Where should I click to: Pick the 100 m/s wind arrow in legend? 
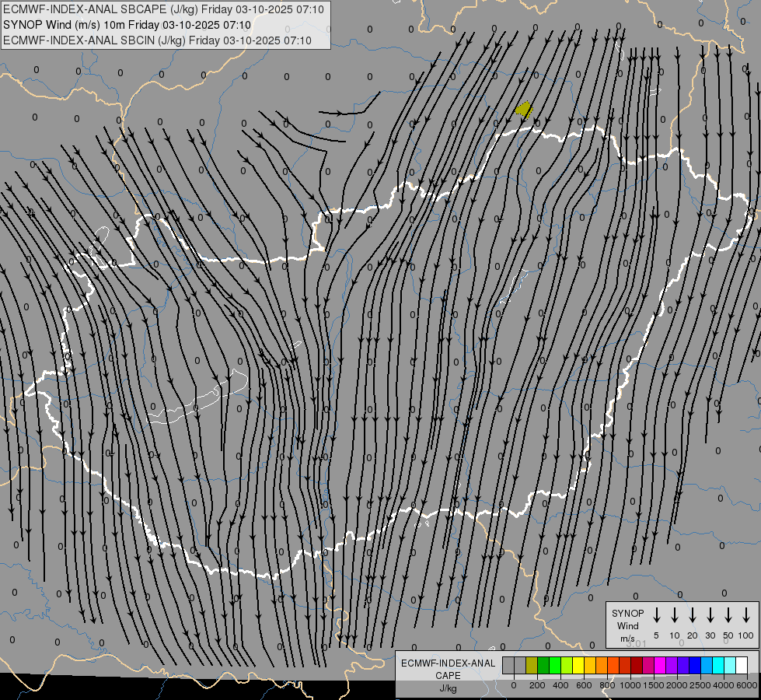point(746,615)
